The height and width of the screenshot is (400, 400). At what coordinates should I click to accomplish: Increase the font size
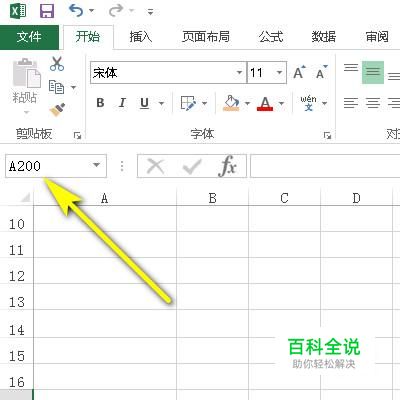tap(299, 72)
